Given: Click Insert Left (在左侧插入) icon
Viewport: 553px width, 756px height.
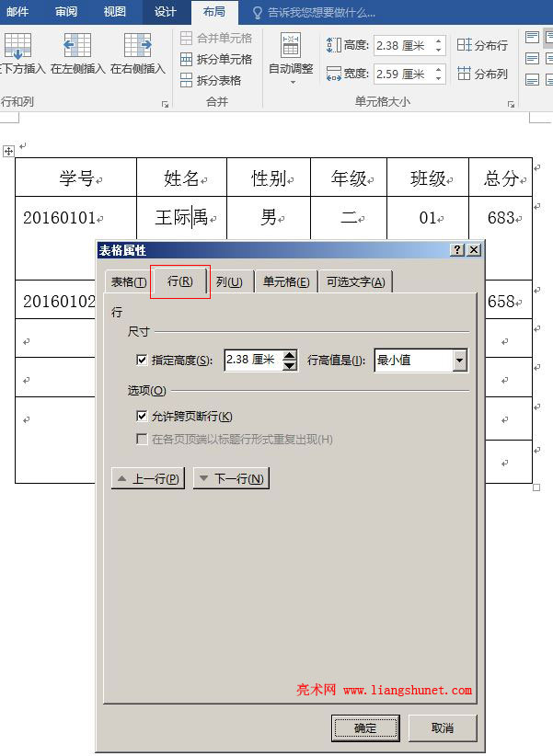Looking at the screenshot, I should click(x=77, y=46).
